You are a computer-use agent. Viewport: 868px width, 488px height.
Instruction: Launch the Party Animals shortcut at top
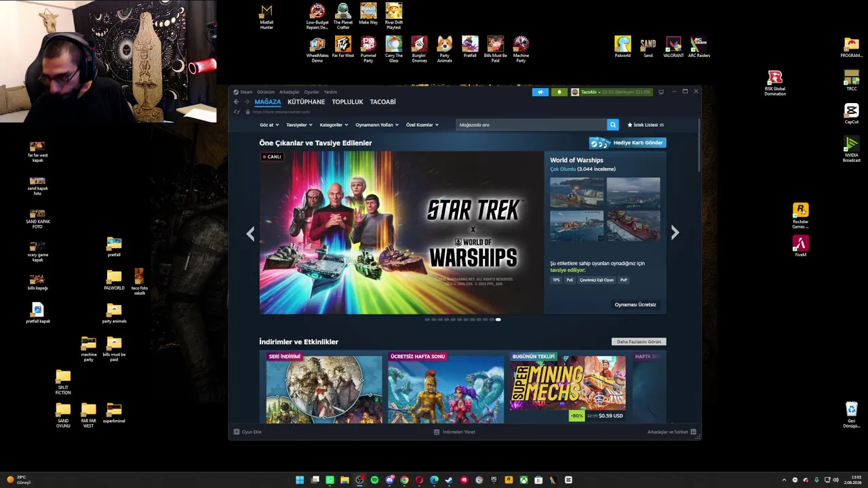point(445,50)
